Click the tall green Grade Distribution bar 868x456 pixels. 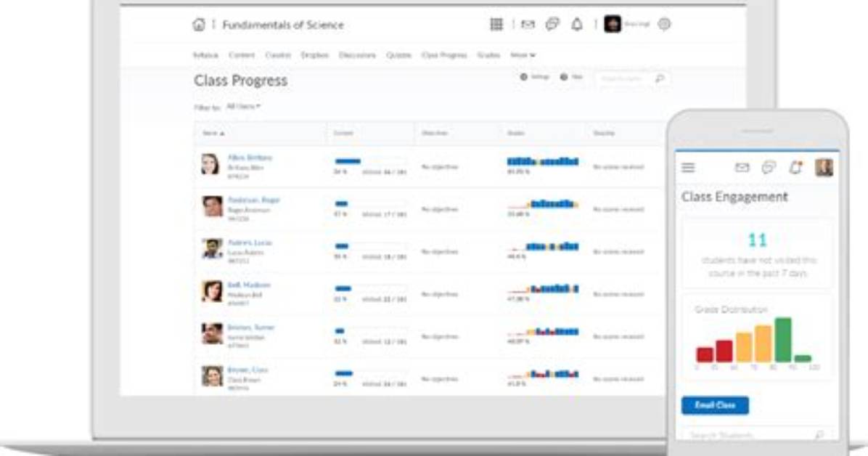[x=783, y=340]
